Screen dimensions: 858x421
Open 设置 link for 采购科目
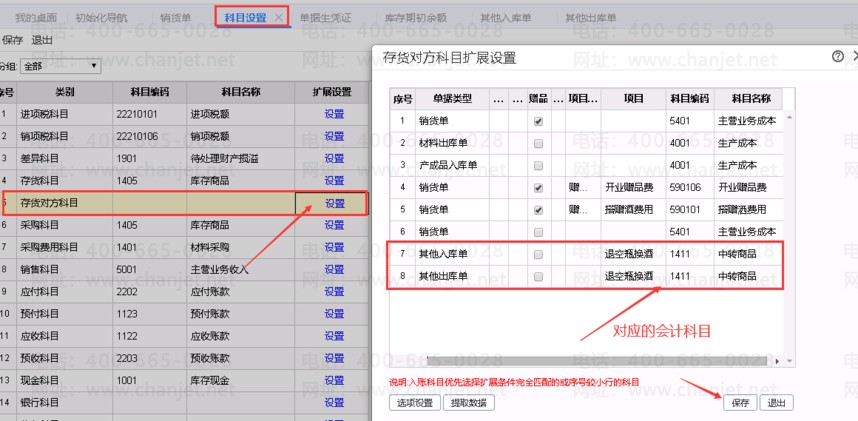point(334,225)
